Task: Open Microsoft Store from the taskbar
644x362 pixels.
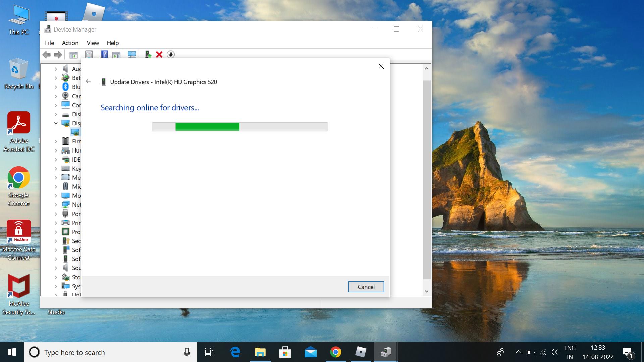Action: pyautogui.click(x=285, y=352)
